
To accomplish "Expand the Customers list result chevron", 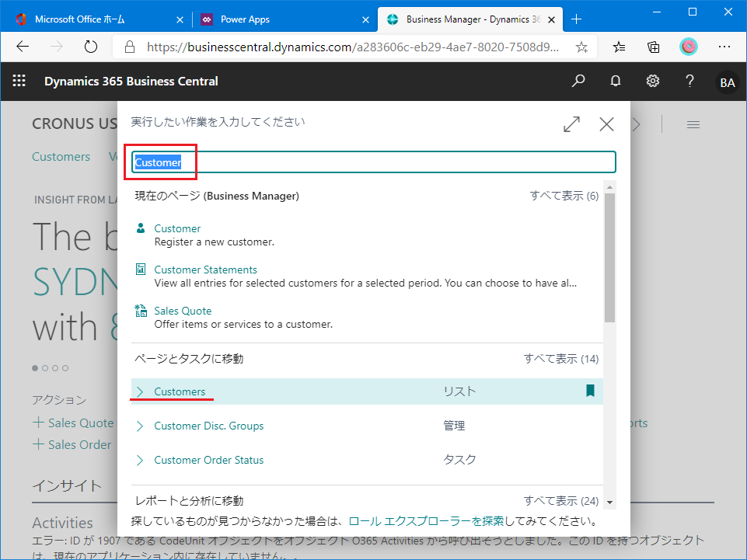I will pyautogui.click(x=140, y=391).
